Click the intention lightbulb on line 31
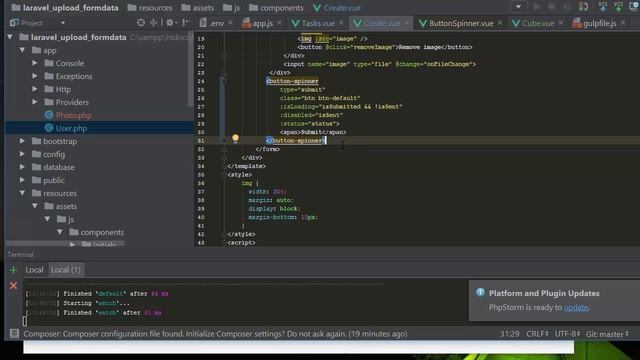640x360 pixels. pyautogui.click(x=235, y=139)
